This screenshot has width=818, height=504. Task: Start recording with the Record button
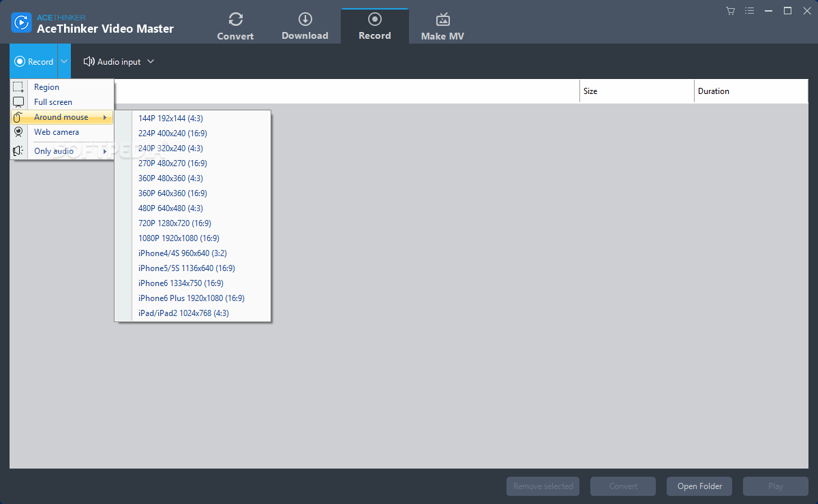pyautogui.click(x=33, y=61)
